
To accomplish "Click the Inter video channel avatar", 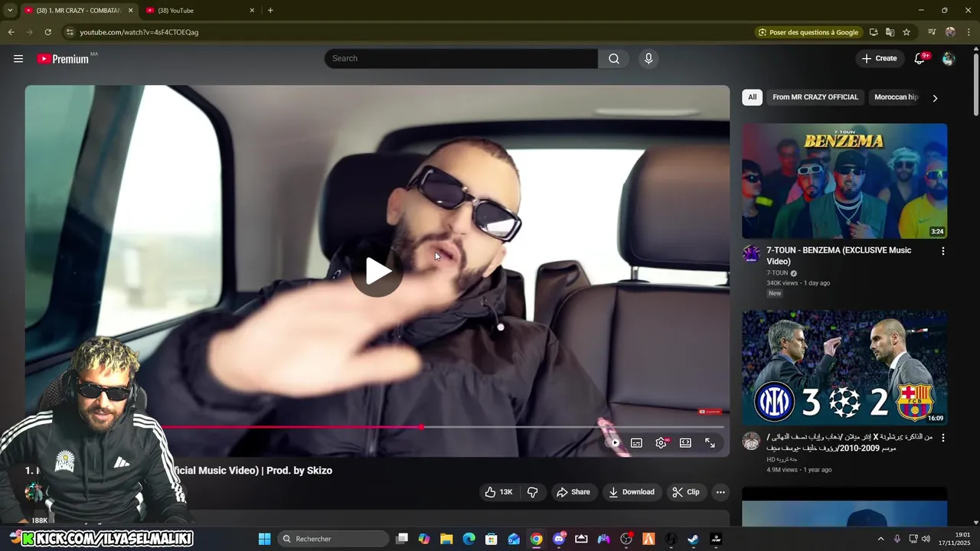I will tap(751, 441).
